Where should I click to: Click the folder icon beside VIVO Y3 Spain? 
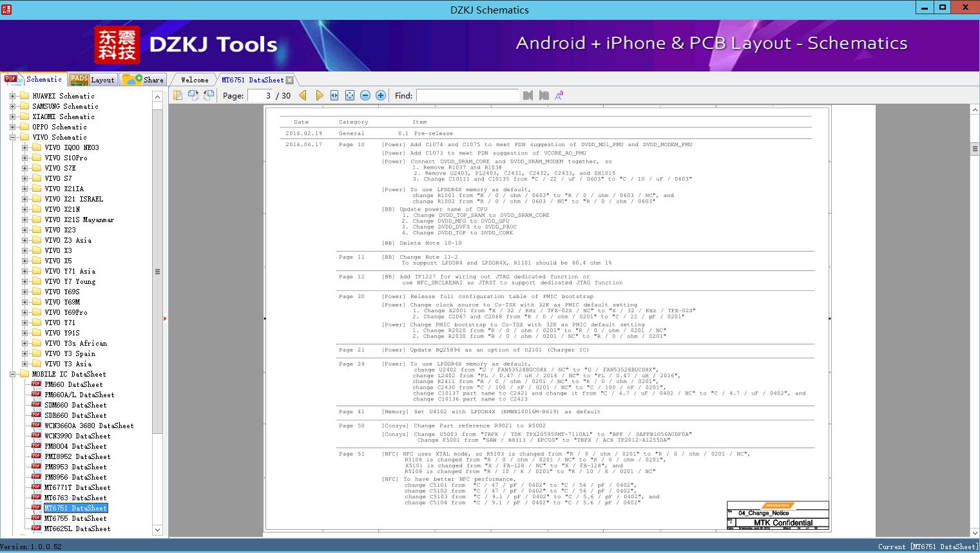tap(37, 353)
